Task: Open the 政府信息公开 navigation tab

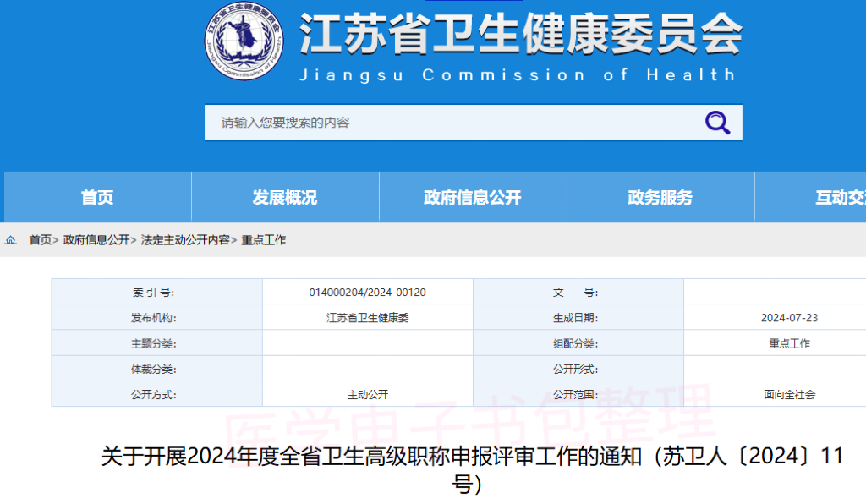Action: pyautogui.click(x=473, y=197)
